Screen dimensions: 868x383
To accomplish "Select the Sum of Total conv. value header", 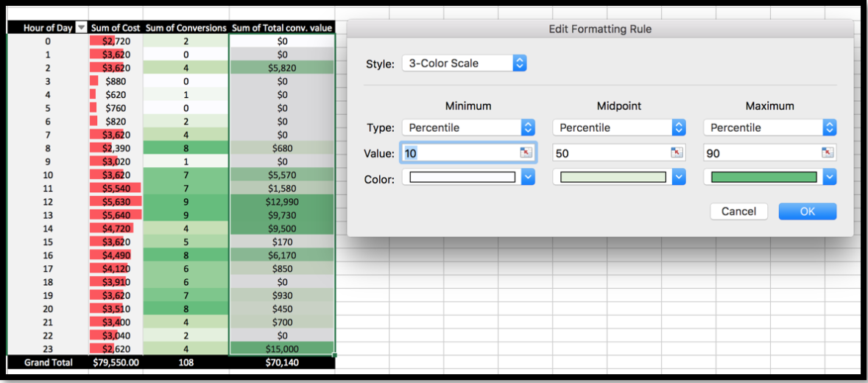I will pos(282,28).
